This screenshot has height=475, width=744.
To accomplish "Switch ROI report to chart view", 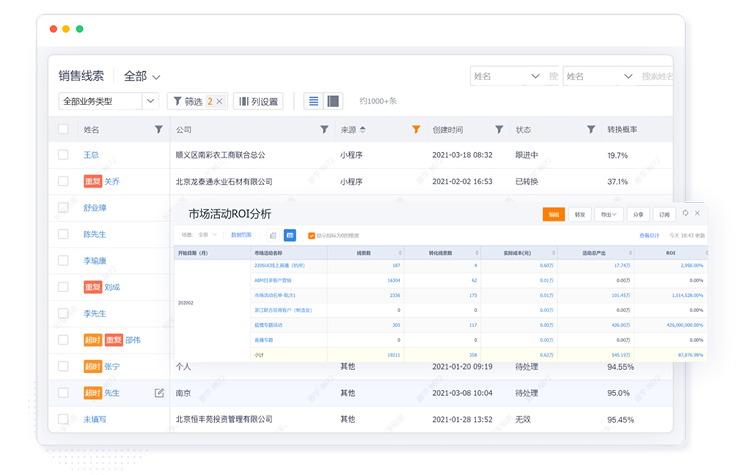I will tap(273, 235).
